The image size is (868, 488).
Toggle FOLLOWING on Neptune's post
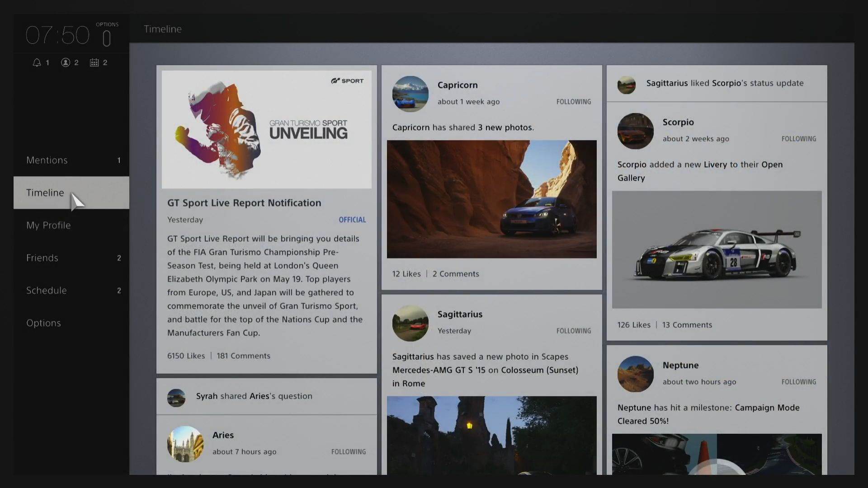coord(798,382)
